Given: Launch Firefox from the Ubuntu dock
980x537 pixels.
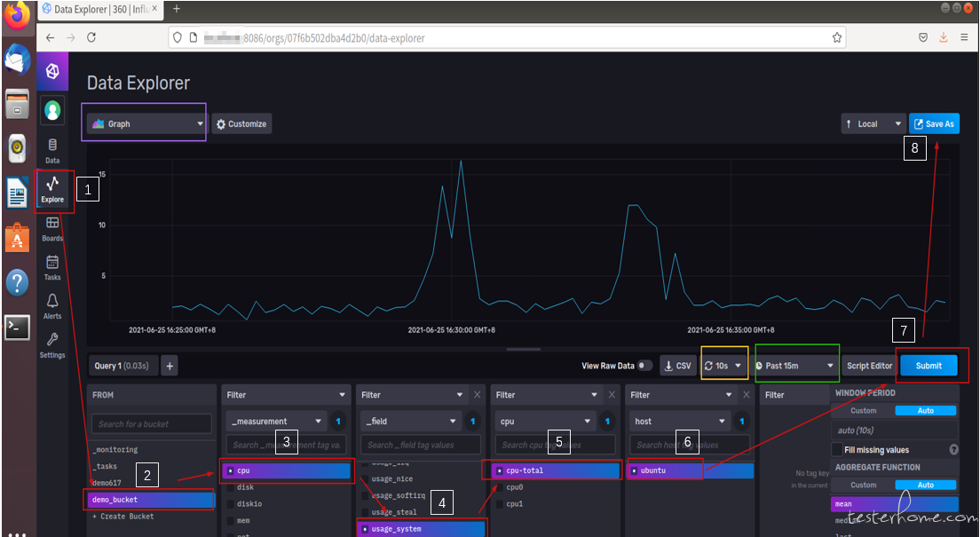Looking at the screenshot, I should click(17, 18).
